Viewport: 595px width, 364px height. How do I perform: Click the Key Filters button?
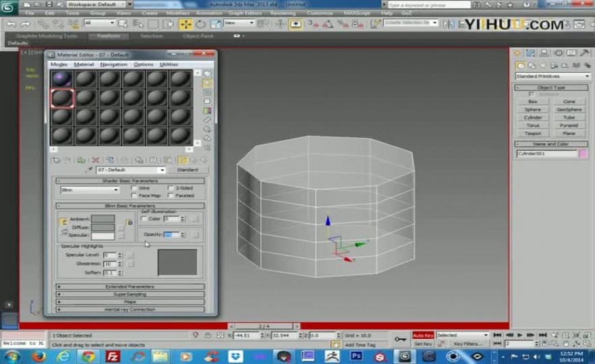click(468, 344)
